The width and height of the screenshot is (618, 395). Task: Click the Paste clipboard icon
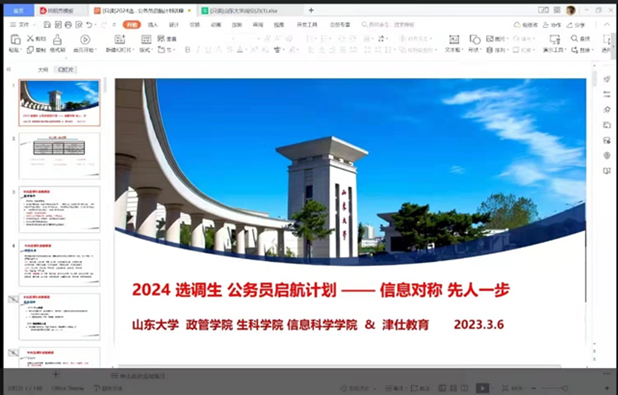(15, 40)
